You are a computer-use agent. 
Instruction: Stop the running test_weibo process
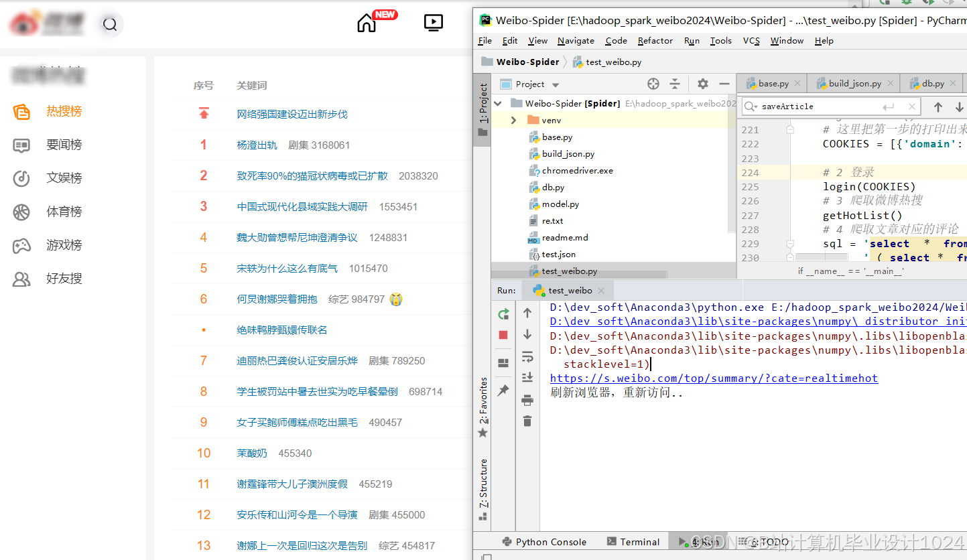[503, 335]
